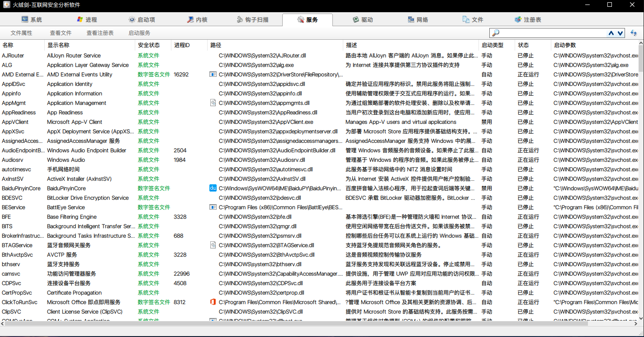The height and width of the screenshot is (337, 644).
Task: Select '蓝牙音频网关服务' display name
Action: tap(69, 245)
